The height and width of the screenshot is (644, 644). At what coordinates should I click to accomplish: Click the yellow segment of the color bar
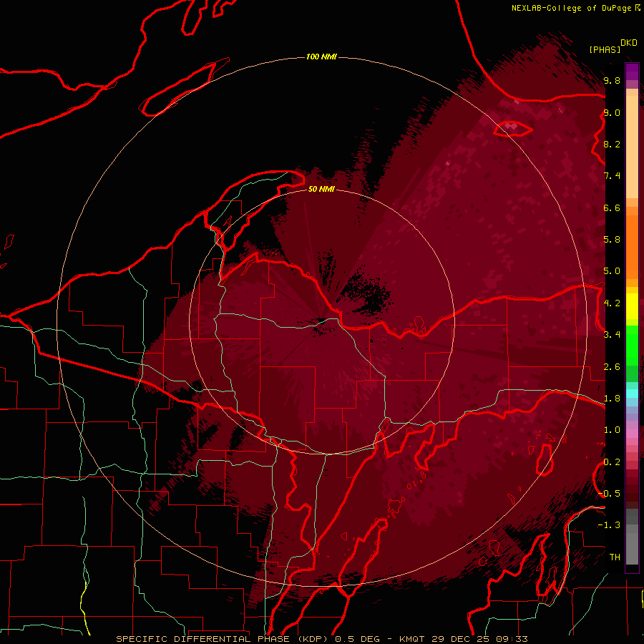[x=632, y=306]
